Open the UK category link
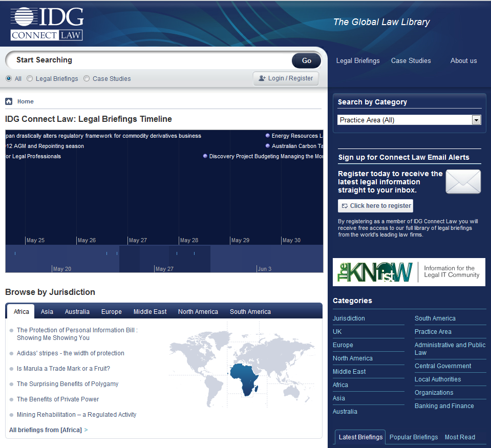 pyautogui.click(x=337, y=332)
